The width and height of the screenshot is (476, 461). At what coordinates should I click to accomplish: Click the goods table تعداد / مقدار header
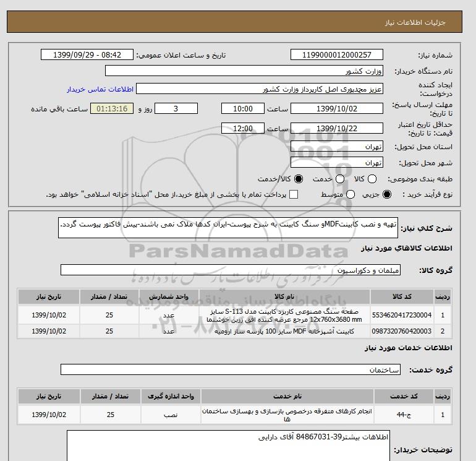pyautogui.click(x=109, y=296)
